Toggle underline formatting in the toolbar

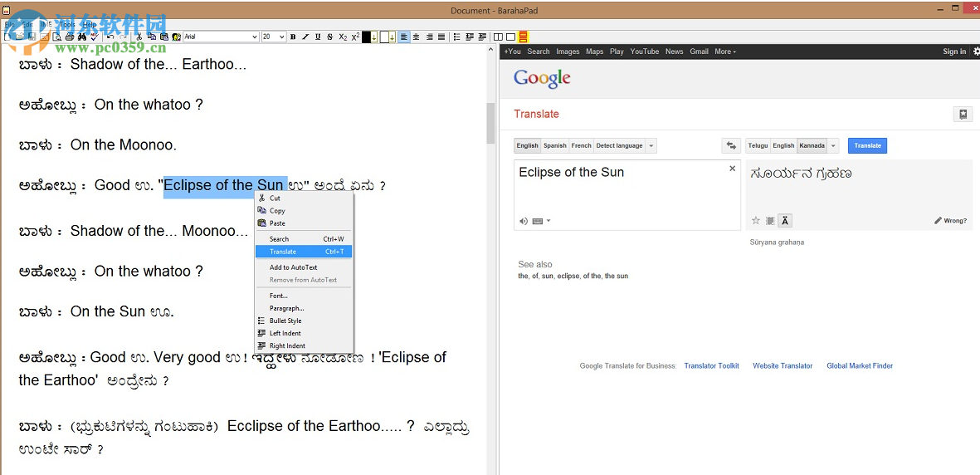pyautogui.click(x=318, y=37)
